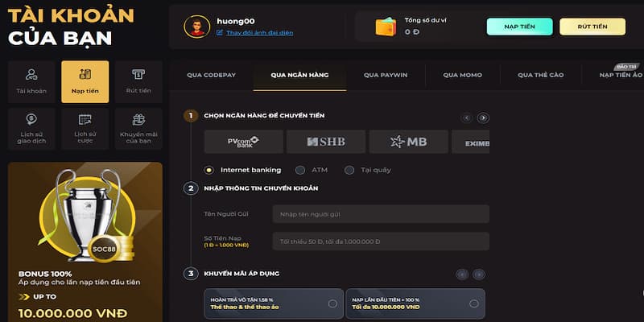
Task: Select the Tại quầy radio option
Action: coord(349,170)
